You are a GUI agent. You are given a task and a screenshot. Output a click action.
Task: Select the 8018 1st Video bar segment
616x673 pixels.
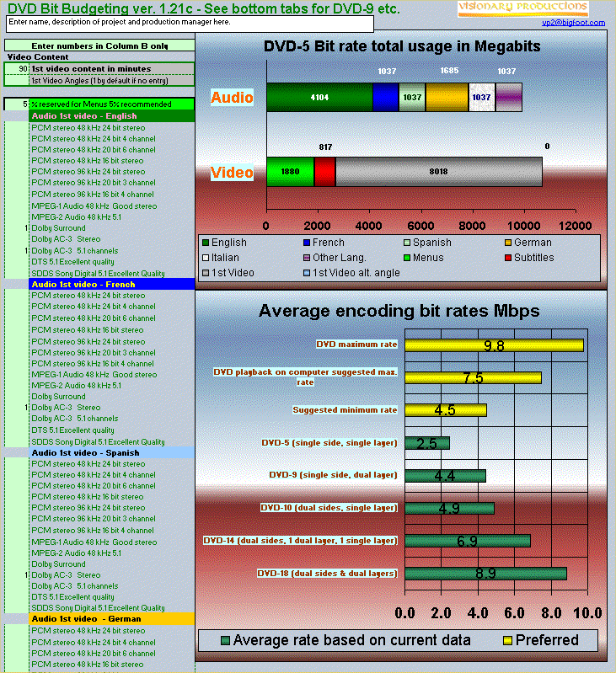(439, 172)
